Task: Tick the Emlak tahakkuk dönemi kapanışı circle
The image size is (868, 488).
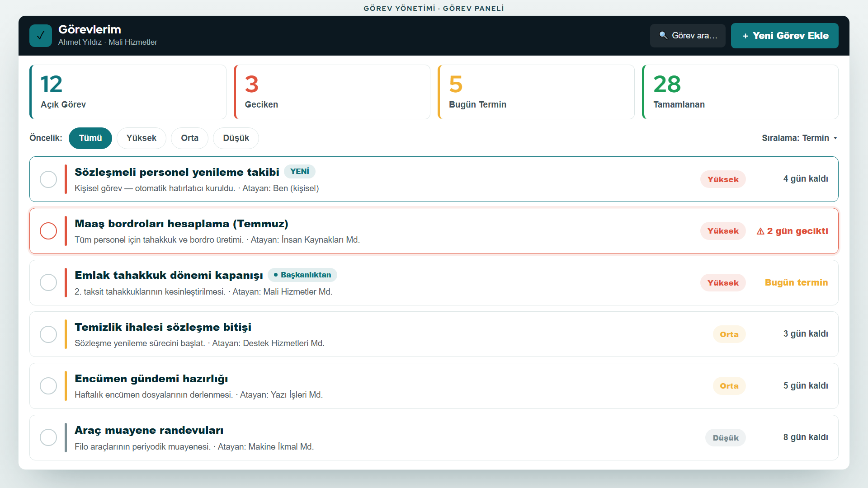Action: 48,282
